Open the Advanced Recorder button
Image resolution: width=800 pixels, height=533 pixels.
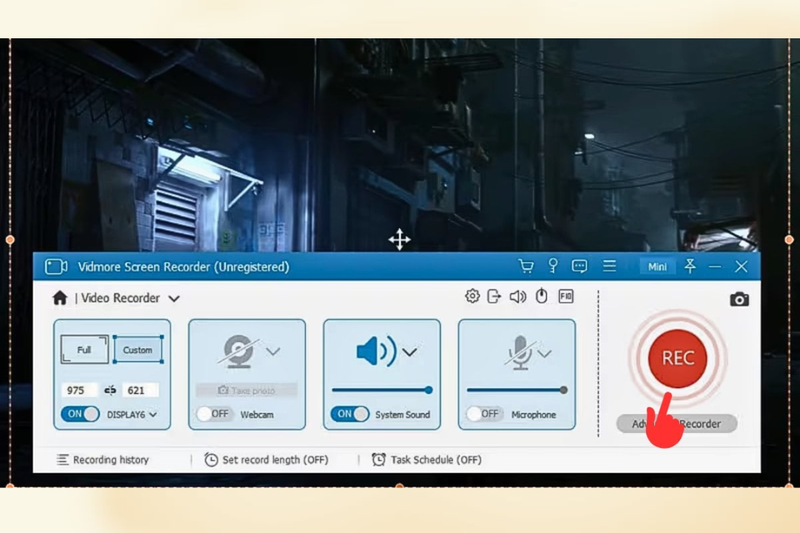pos(677,423)
